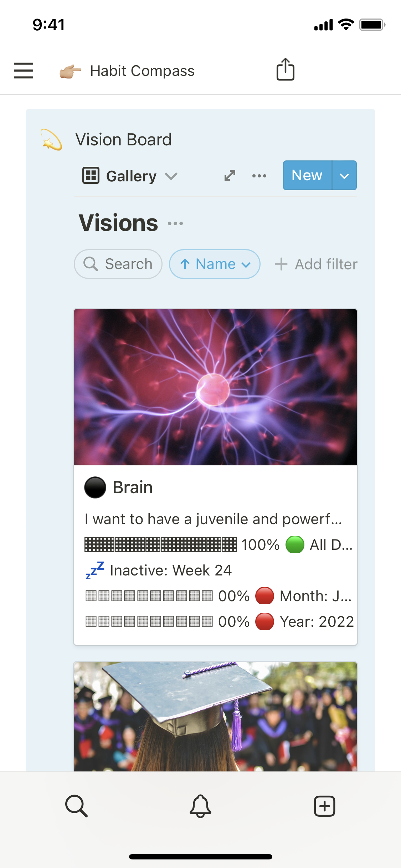Open search in the bottom bar
Screen dimensions: 401x868
click(76, 806)
